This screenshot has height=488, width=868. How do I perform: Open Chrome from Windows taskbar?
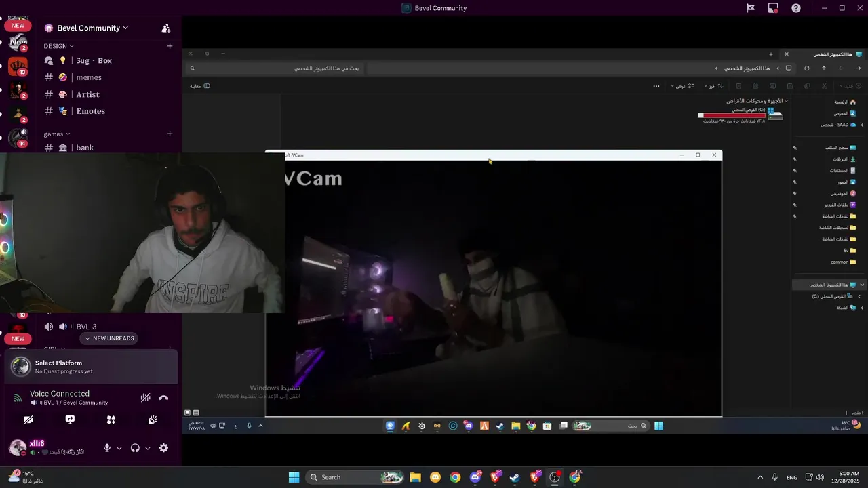[455, 477]
